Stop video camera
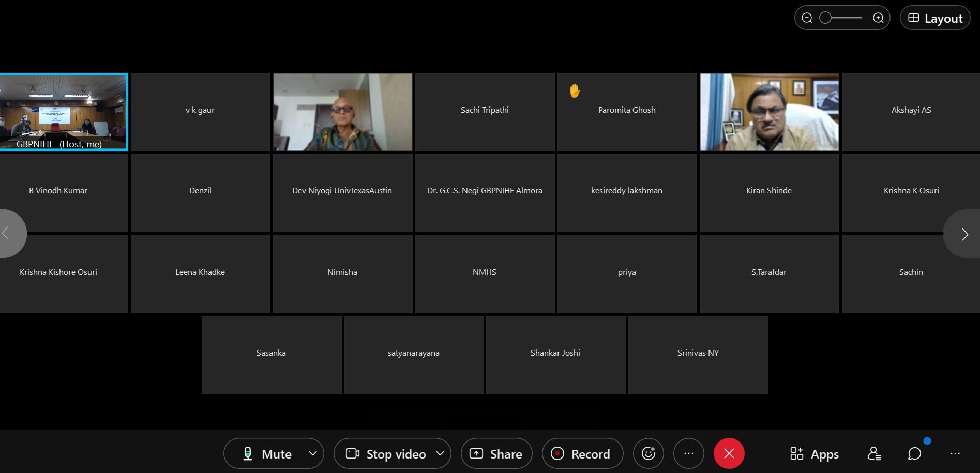The width and height of the screenshot is (980, 473). pos(386,454)
